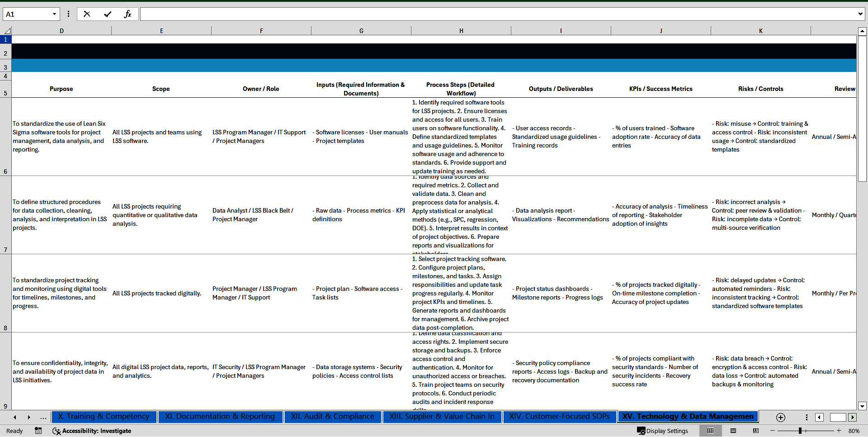The image size is (868, 437).
Task: Open Display Settings in status bar
Action: point(663,431)
